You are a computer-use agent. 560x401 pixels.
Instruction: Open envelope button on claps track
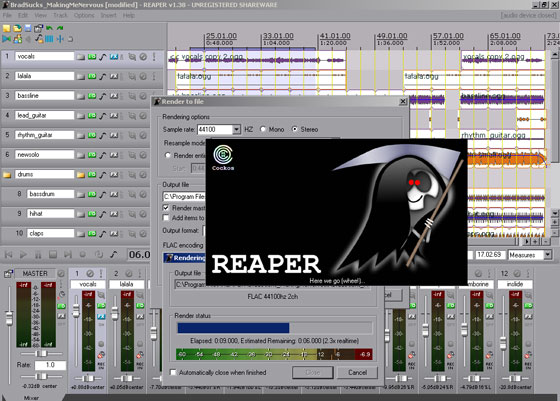click(103, 234)
